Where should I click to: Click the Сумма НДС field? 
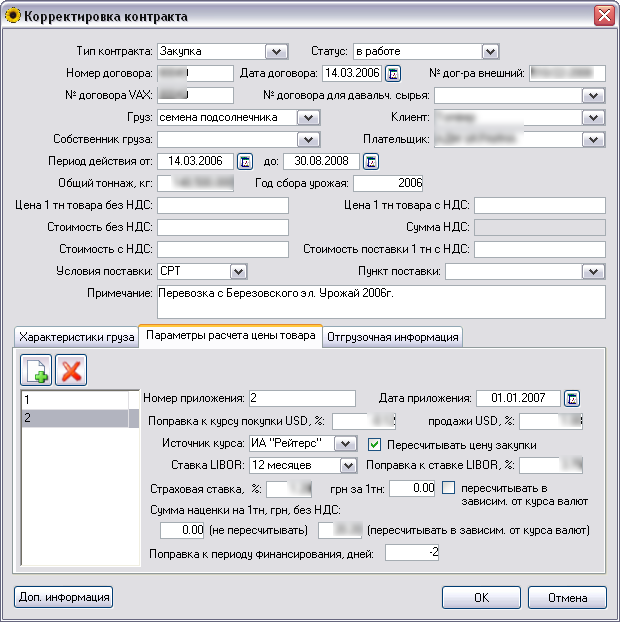click(x=540, y=227)
